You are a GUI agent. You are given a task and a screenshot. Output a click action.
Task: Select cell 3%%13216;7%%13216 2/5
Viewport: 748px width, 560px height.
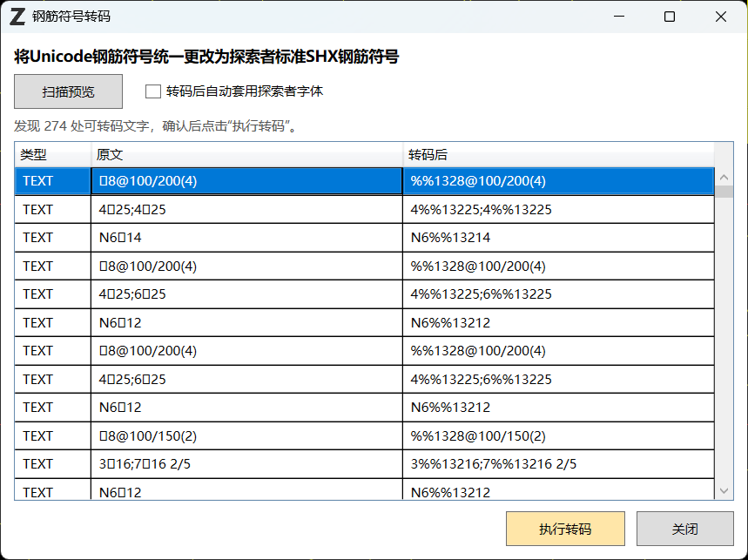[x=558, y=463]
